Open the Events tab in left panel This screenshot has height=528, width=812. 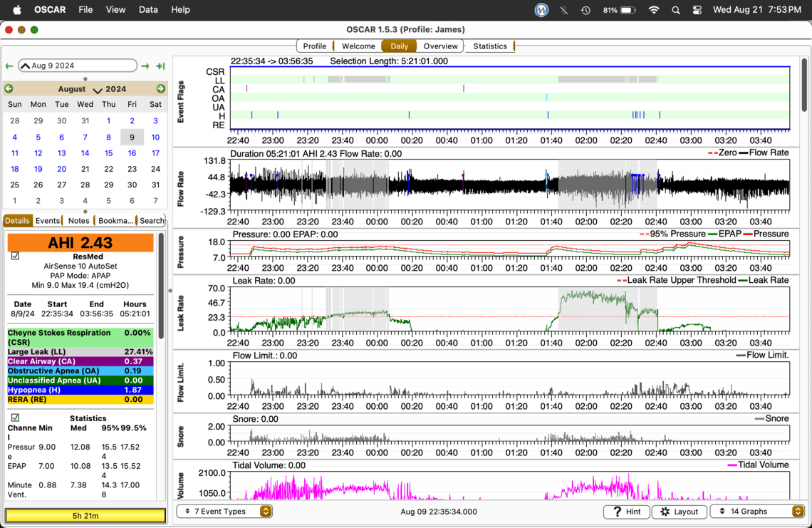coord(48,221)
